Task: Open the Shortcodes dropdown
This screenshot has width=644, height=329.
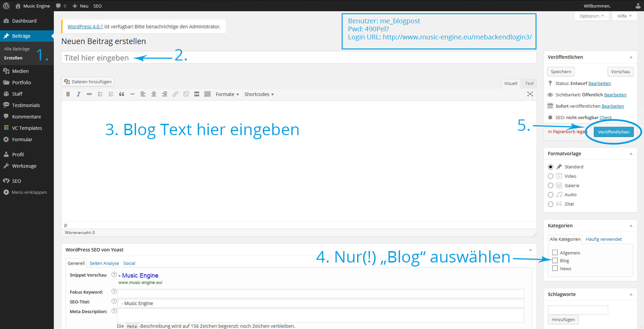Action: [x=259, y=94]
